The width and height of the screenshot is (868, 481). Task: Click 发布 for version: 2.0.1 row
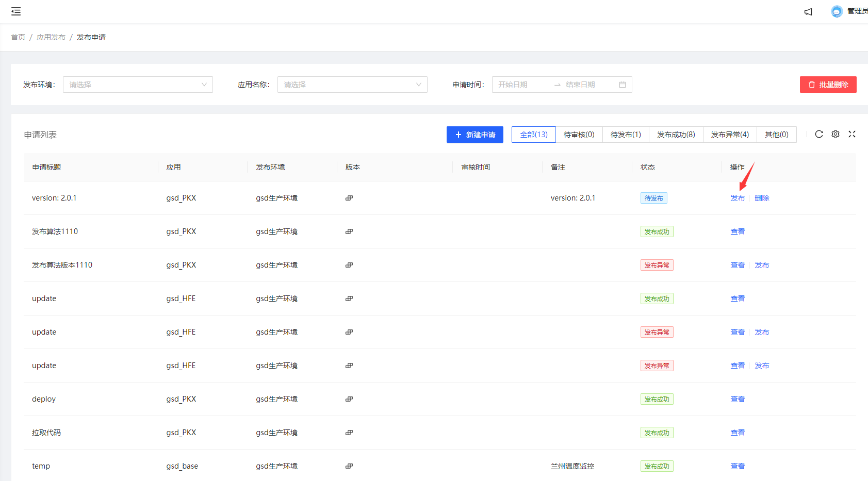point(738,198)
